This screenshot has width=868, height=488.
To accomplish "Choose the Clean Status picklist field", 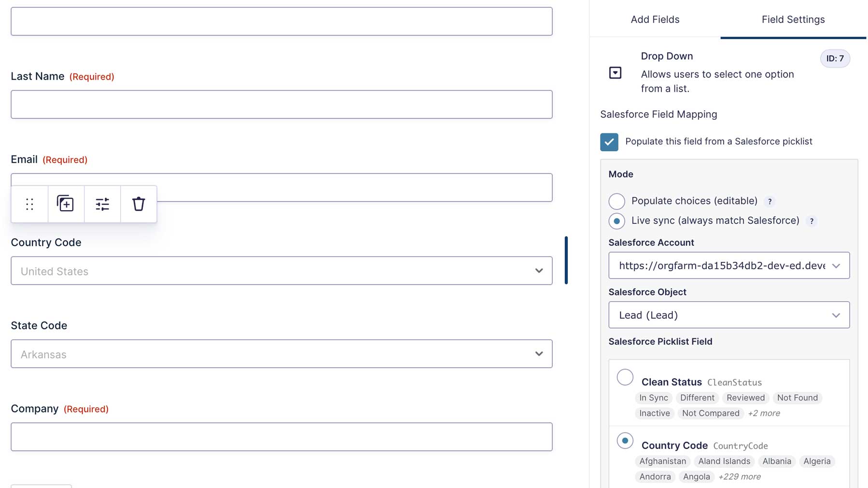I will [625, 377].
